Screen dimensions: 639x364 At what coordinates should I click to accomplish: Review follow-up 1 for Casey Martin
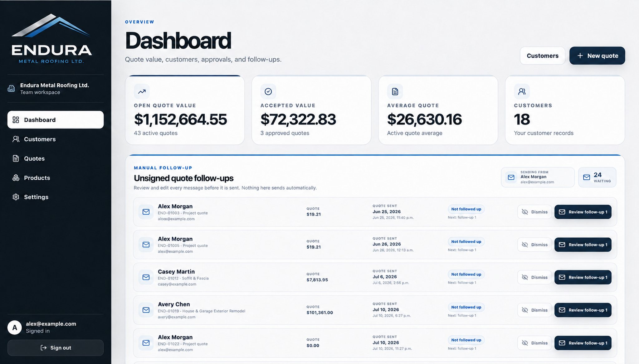[x=583, y=277]
